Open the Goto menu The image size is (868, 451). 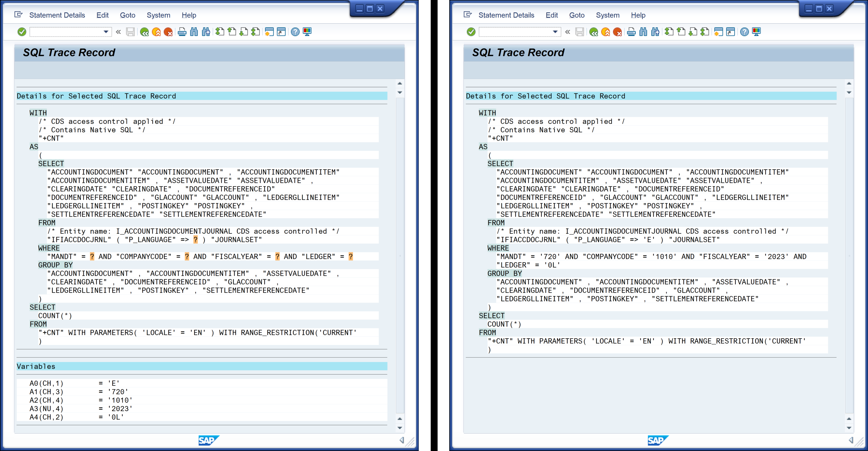[x=128, y=15]
